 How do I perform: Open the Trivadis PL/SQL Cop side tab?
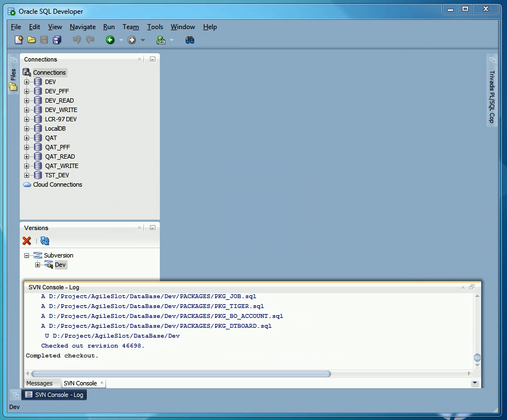tap(492, 97)
